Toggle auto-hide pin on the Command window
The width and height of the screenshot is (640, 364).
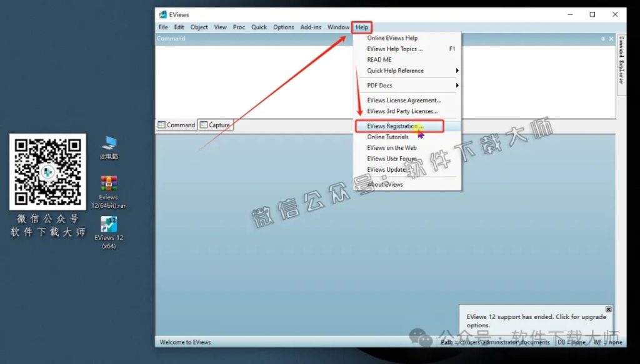pos(602,38)
